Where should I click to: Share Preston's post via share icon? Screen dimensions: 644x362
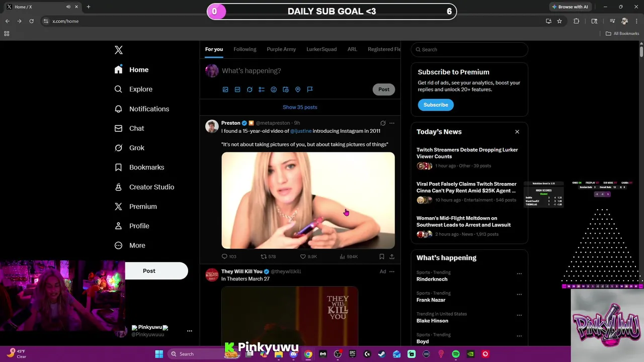click(392, 256)
